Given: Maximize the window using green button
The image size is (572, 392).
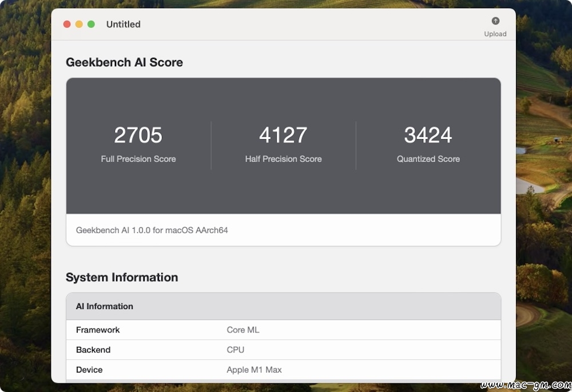Looking at the screenshot, I should click(x=91, y=24).
